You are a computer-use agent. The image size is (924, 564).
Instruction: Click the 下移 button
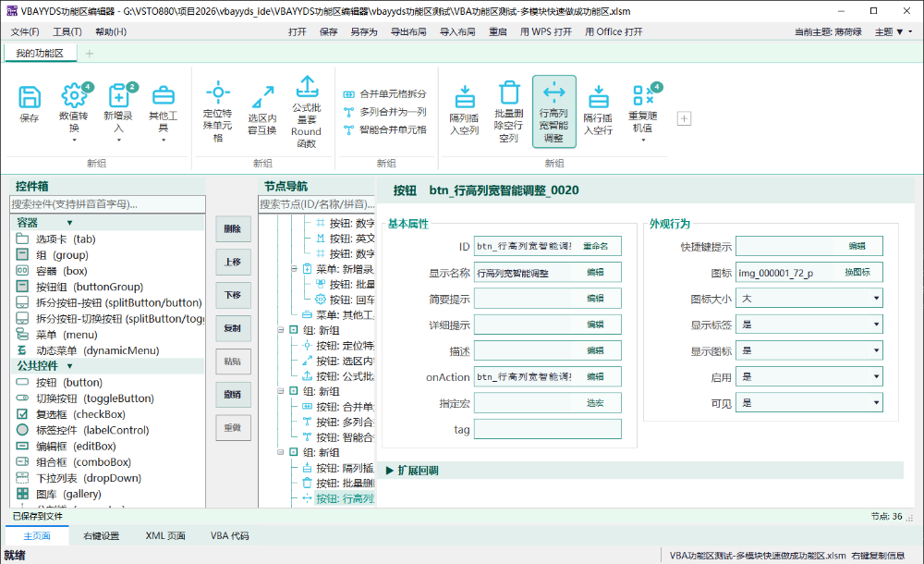(x=233, y=295)
